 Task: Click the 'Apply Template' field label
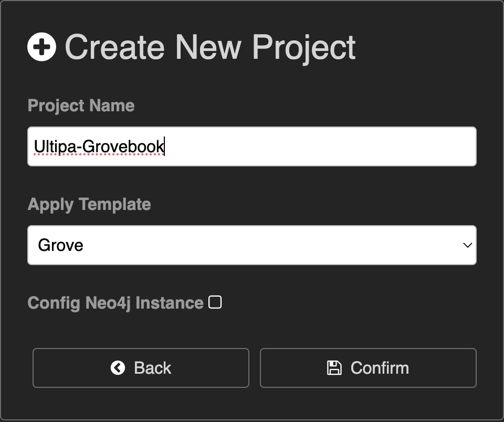(x=89, y=204)
